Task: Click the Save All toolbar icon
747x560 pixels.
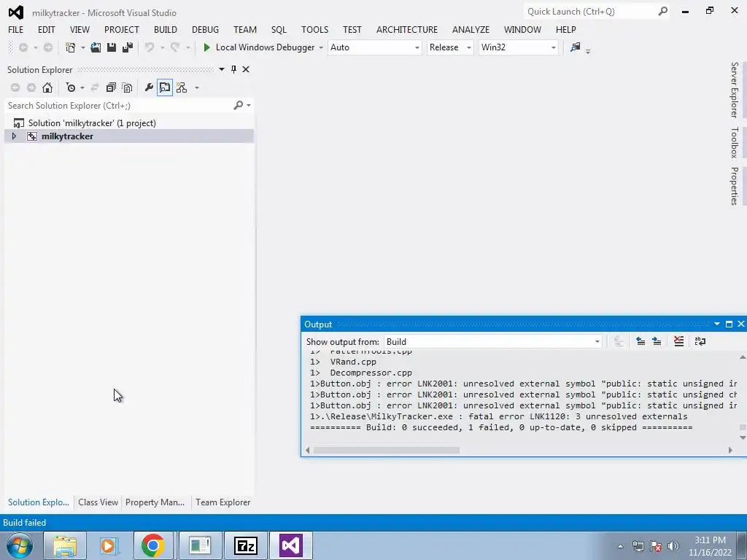Action: click(x=128, y=47)
